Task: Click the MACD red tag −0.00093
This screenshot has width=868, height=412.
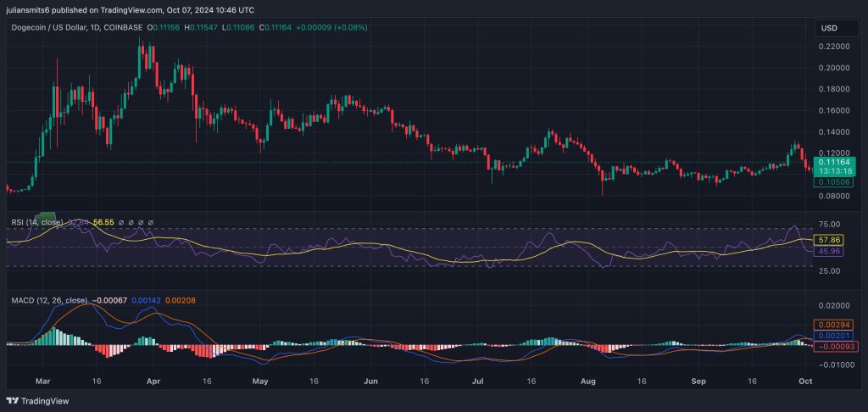Action: pyautogui.click(x=834, y=347)
